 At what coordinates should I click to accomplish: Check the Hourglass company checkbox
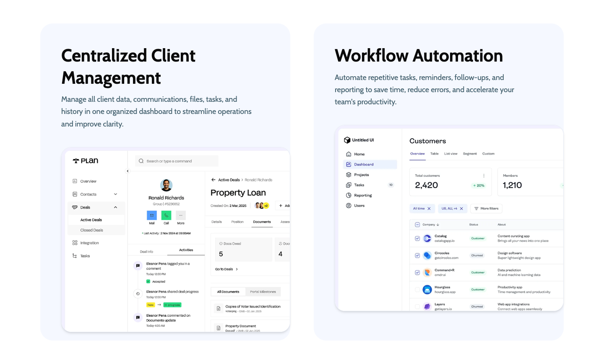tap(417, 289)
